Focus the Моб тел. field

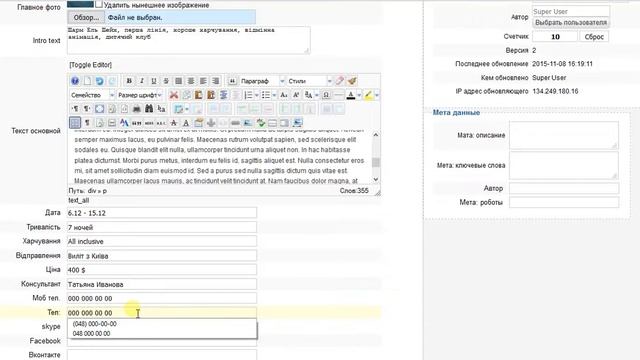coord(162,298)
